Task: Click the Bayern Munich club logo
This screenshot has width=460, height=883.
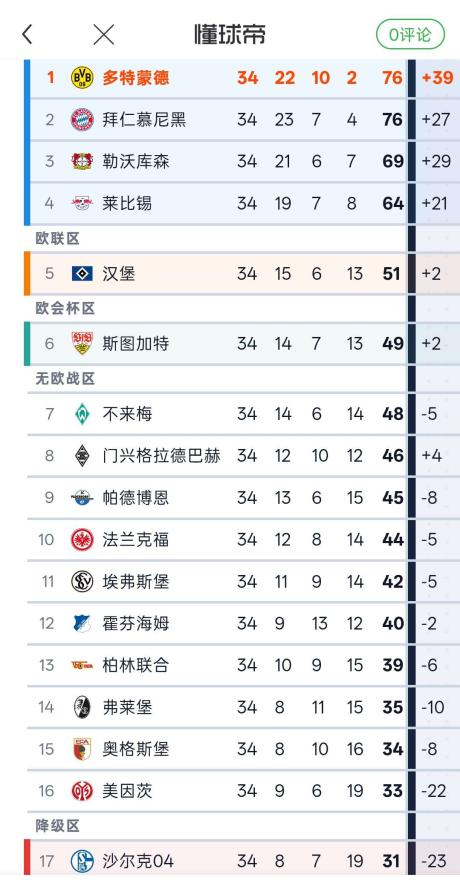Action: [x=82, y=119]
